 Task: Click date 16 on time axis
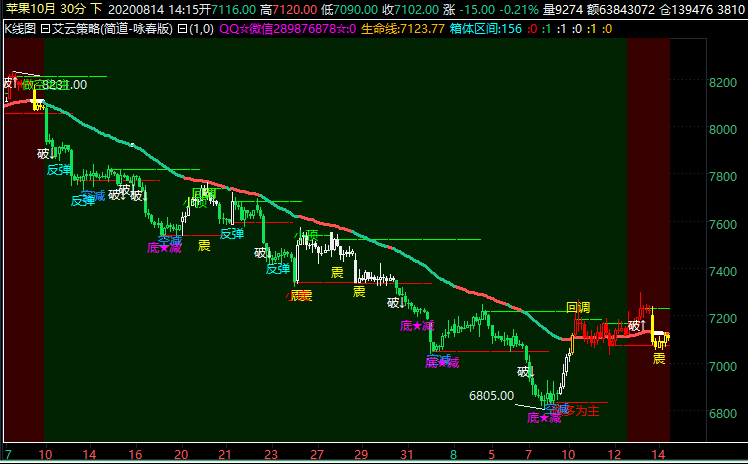point(135,454)
